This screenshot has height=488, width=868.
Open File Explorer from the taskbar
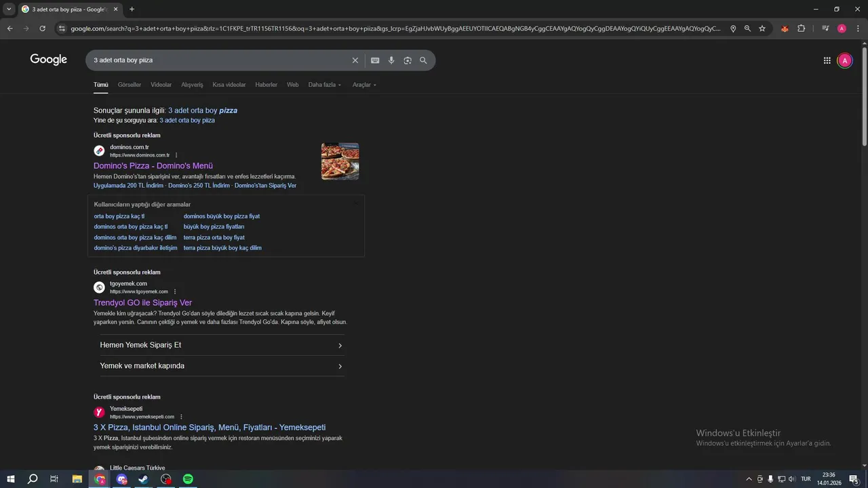pyautogui.click(x=77, y=479)
